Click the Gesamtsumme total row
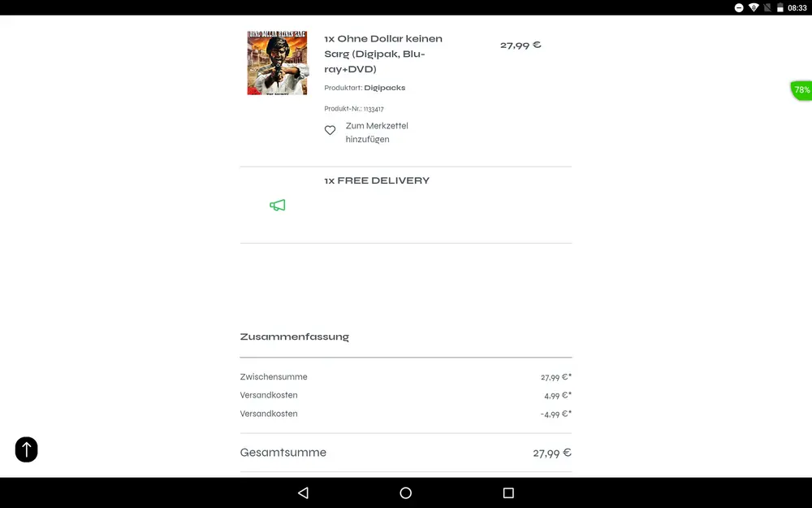The image size is (812, 508). [406, 453]
